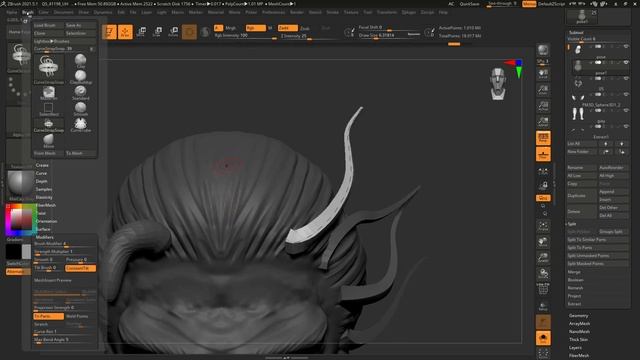Toggle the ConstantTilt option
640x360 pixels.
(80, 268)
